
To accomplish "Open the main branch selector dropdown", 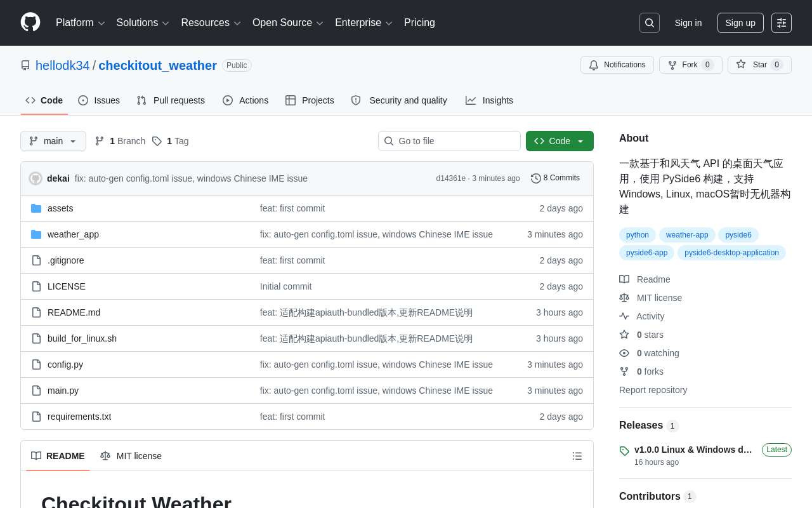I will coord(53,141).
